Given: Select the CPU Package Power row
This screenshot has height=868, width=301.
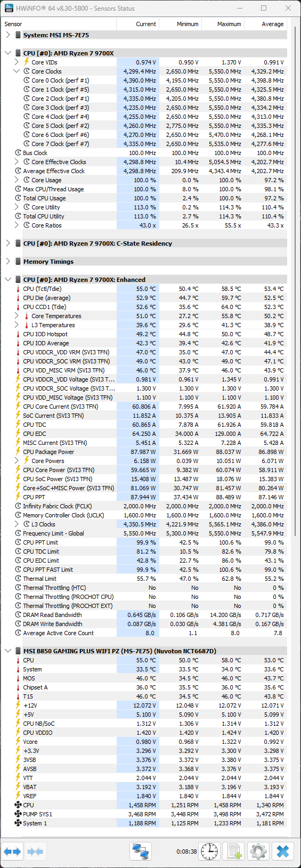Looking at the screenshot, I should [x=144, y=452].
